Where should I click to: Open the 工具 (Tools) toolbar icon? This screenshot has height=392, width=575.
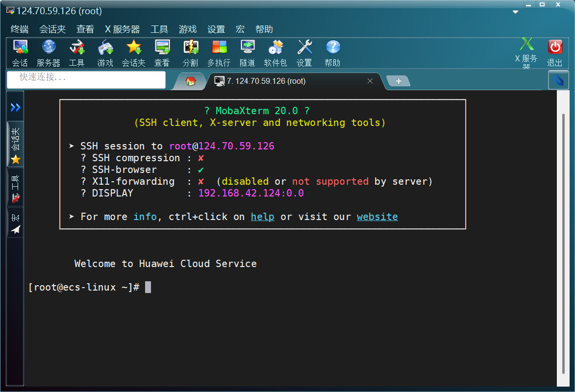77,53
